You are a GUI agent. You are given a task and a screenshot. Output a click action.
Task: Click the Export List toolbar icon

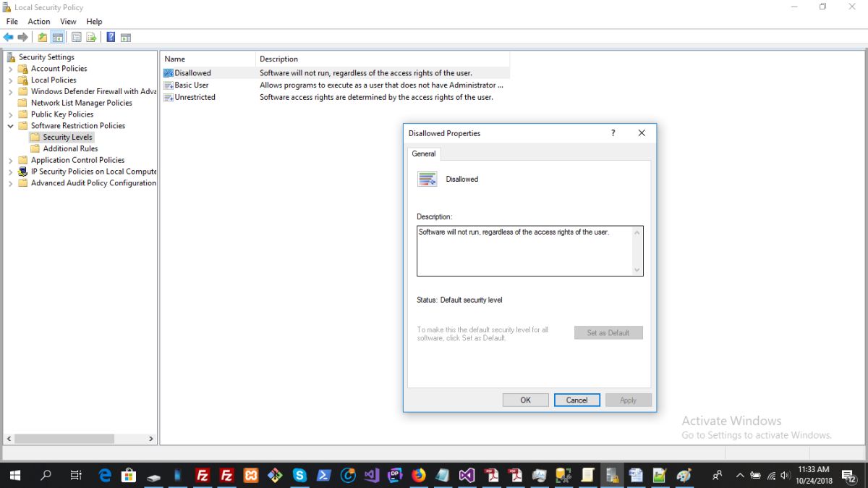92,38
